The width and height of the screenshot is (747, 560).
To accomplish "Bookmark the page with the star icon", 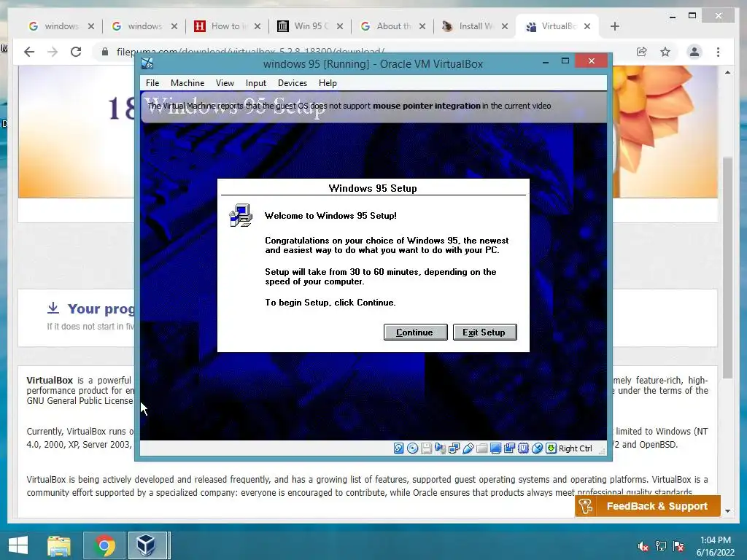I will [665, 52].
